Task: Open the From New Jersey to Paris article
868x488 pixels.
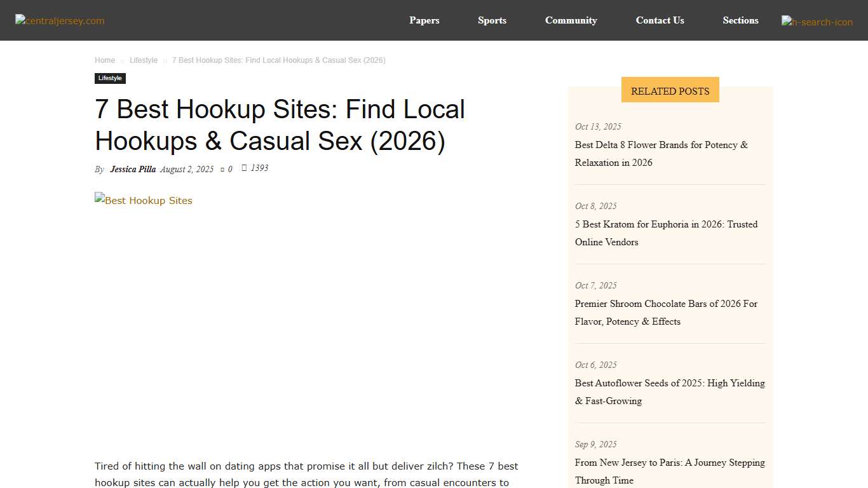Action: coord(669,471)
